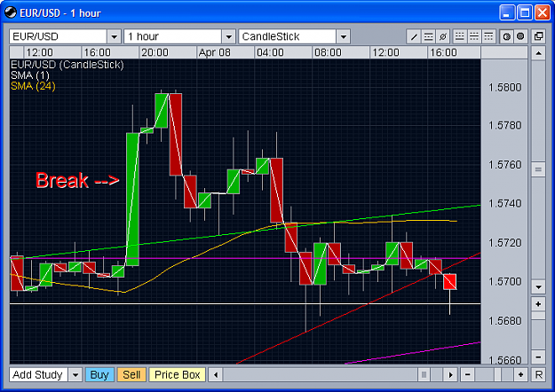
Task: Maximize the EUR/USD chart window
Action: 525,12
